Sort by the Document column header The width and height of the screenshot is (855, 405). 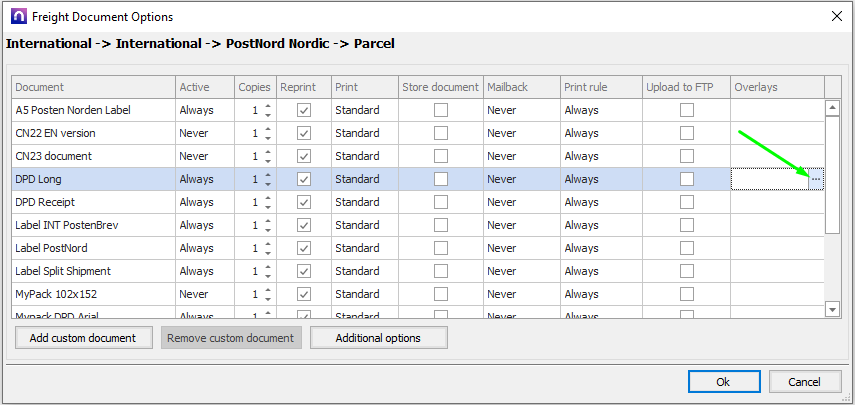pos(94,87)
